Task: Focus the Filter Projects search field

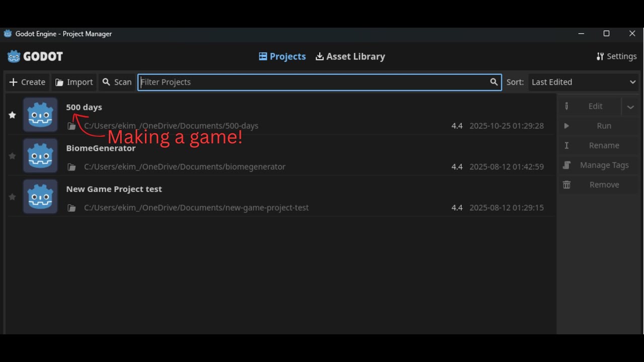Action: point(319,82)
